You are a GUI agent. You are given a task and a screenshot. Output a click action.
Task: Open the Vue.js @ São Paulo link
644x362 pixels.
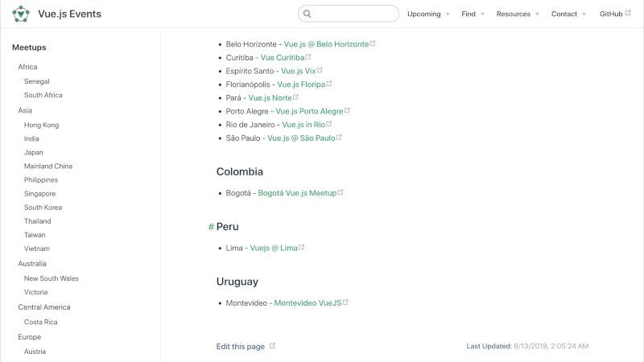tap(301, 138)
